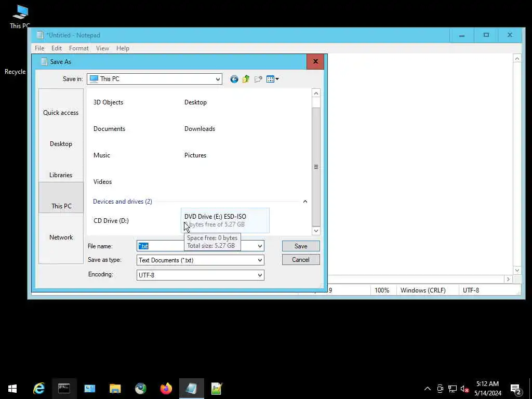Go back to last folder visited
The height and width of the screenshot is (399, 532).
(234, 79)
